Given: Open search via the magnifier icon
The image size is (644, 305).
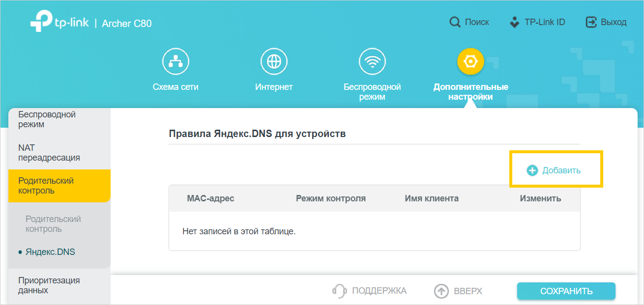Looking at the screenshot, I should pos(455,22).
